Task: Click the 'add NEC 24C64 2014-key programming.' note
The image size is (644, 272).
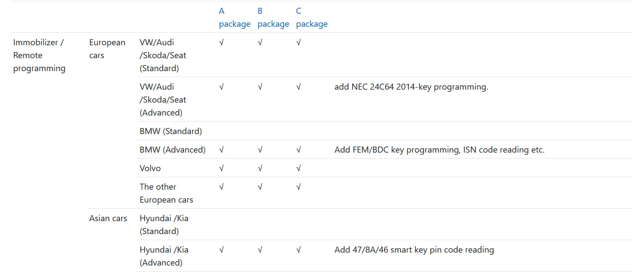Action: click(x=411, y=87)
